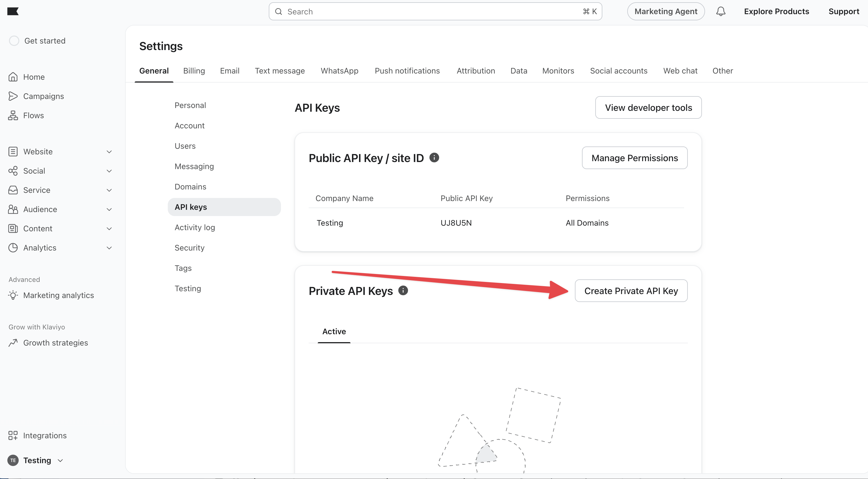The width and height of the screenshot is (868, 479).
Task: Open Domains settings section
Action: pyautogui.click(x=190, y=187)
